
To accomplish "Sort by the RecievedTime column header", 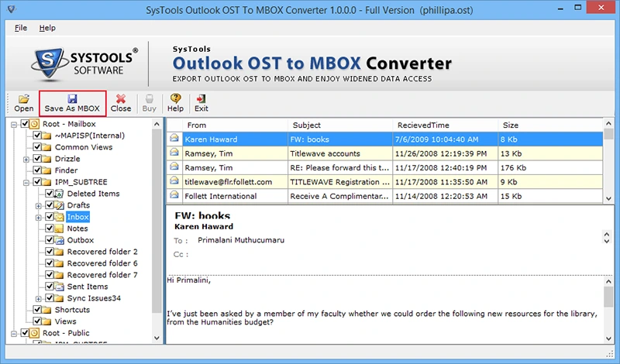I will click(446, 125).
